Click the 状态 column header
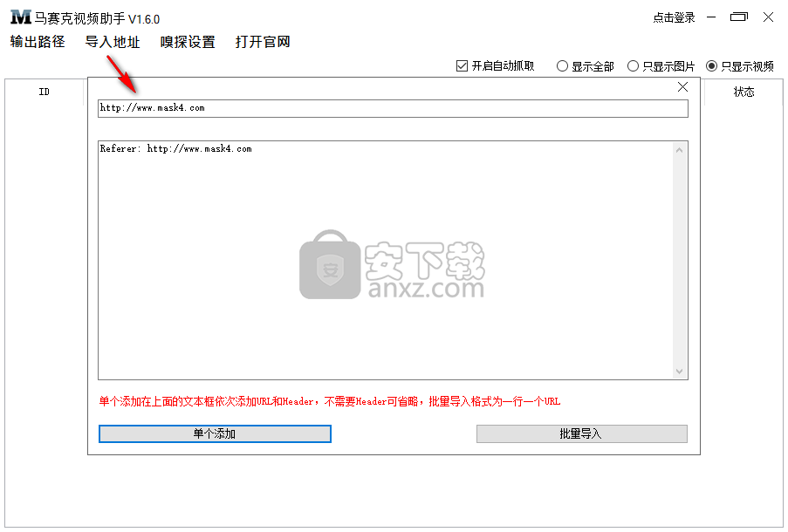 point(743,92)
